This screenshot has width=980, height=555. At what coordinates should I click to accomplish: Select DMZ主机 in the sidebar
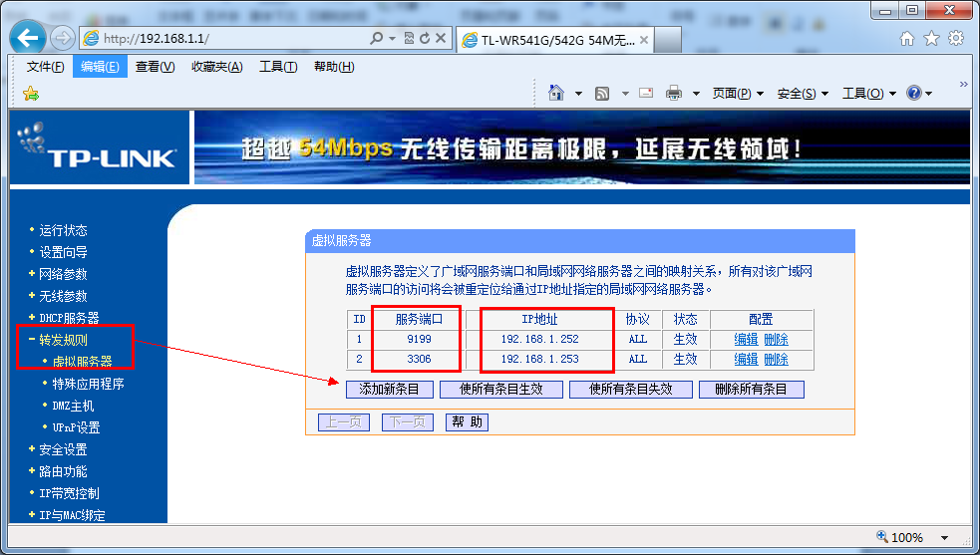(x=73, y=406)
